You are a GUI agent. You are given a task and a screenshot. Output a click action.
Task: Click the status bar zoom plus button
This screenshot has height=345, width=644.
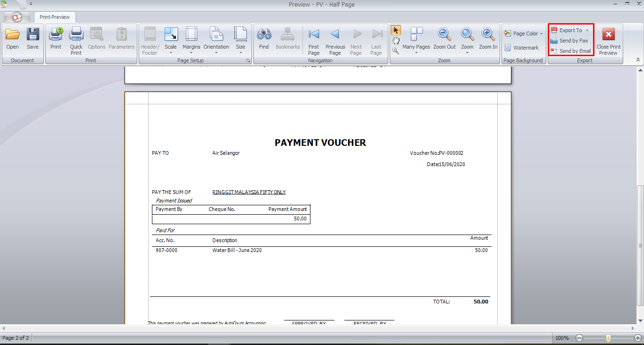coord(638,338)
